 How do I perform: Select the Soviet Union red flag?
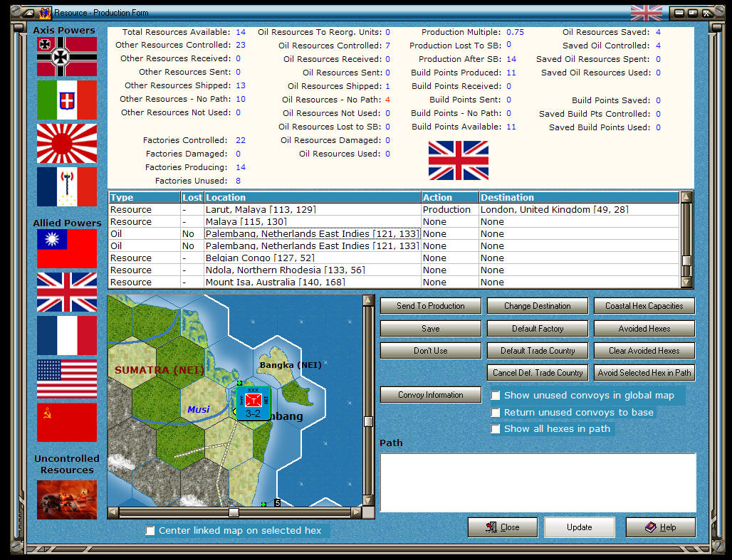67,423
